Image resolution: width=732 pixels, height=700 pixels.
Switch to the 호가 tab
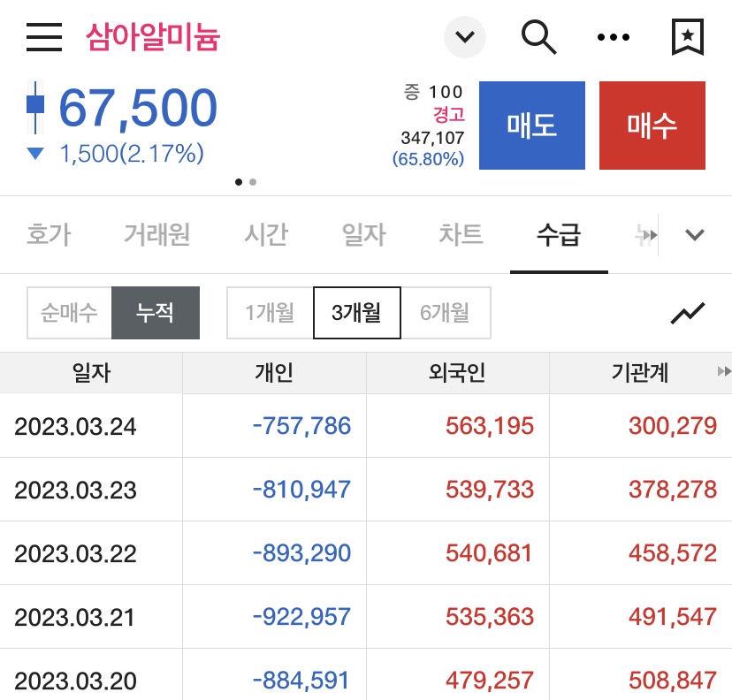(x=49, y=235)
